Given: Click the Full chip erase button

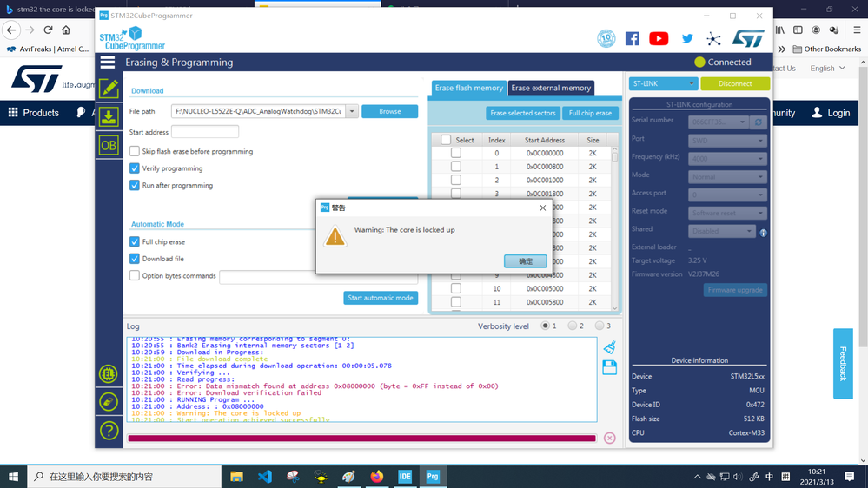Looking at the screenshot, I should [x=590, y=113].
